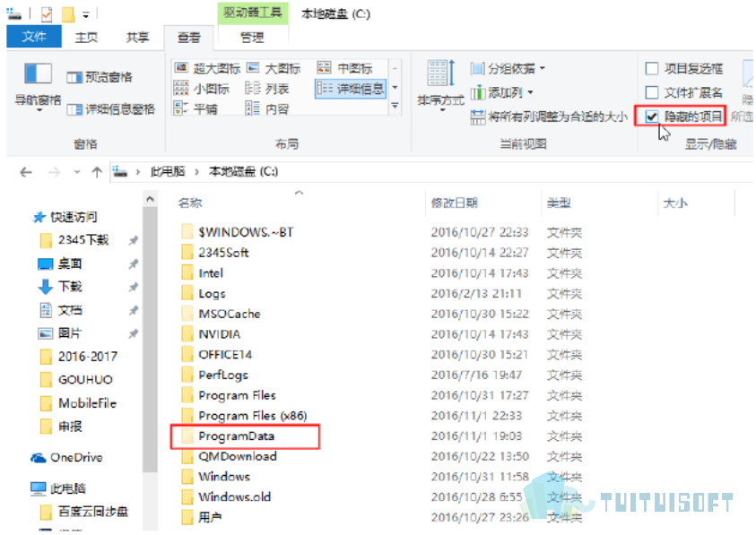
Task: Open the File tab
Action: pyautogui.click(x=34, y=37)
